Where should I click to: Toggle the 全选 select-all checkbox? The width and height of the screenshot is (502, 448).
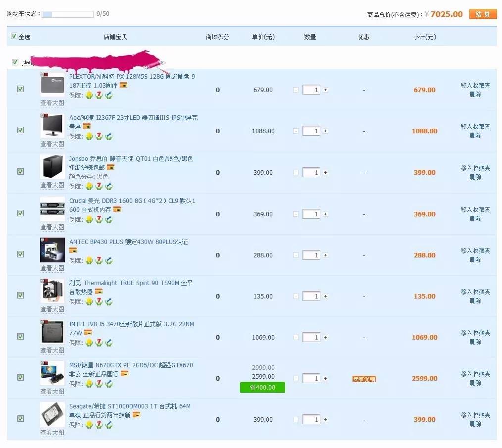point(14,36)
